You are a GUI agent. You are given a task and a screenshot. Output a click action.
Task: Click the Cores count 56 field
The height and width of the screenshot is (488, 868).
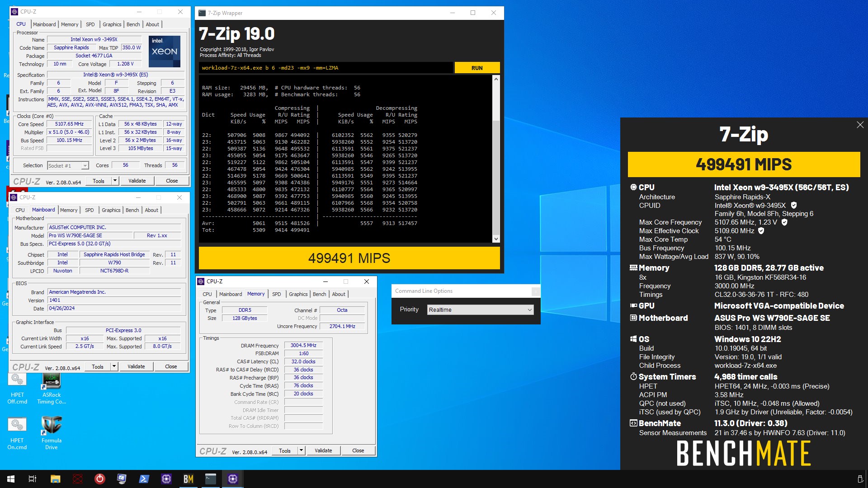[x=126, y=165]
